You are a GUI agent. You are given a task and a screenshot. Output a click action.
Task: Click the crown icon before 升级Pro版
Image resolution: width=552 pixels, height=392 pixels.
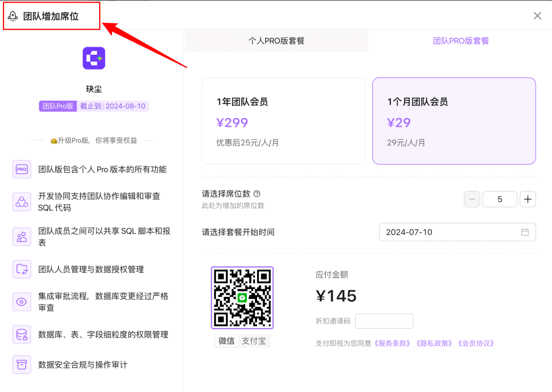click(x=54, y=141)
